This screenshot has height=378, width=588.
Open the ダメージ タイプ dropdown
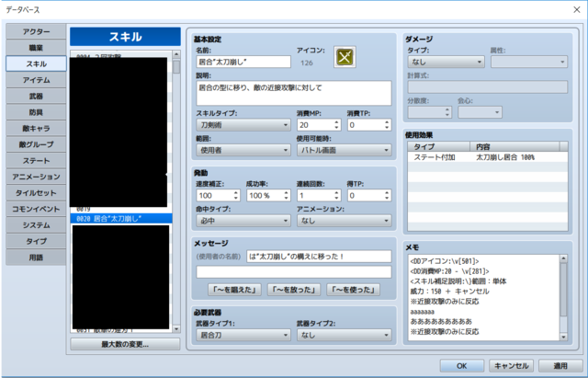446,62
